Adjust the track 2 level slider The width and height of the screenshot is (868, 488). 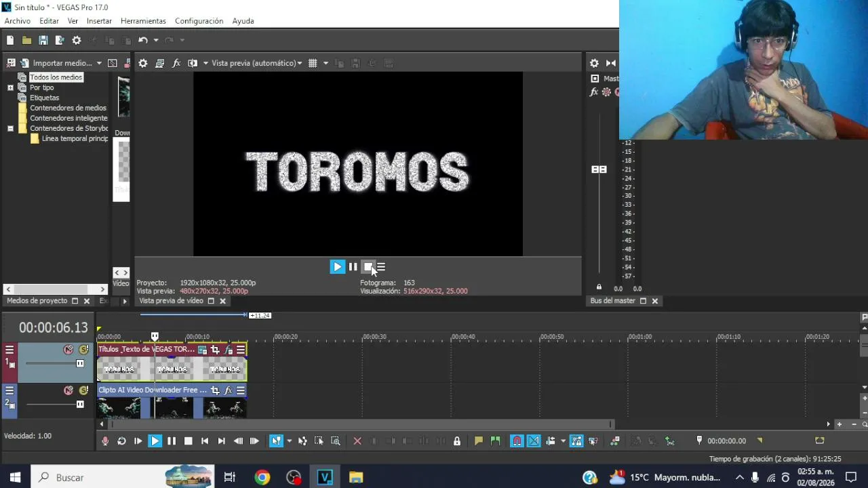[80, 405]
